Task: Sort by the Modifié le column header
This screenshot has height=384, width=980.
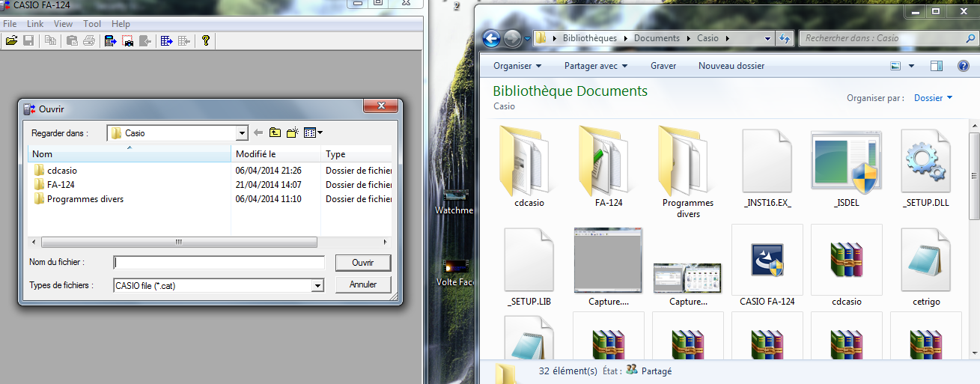Action: click(276, 154)
